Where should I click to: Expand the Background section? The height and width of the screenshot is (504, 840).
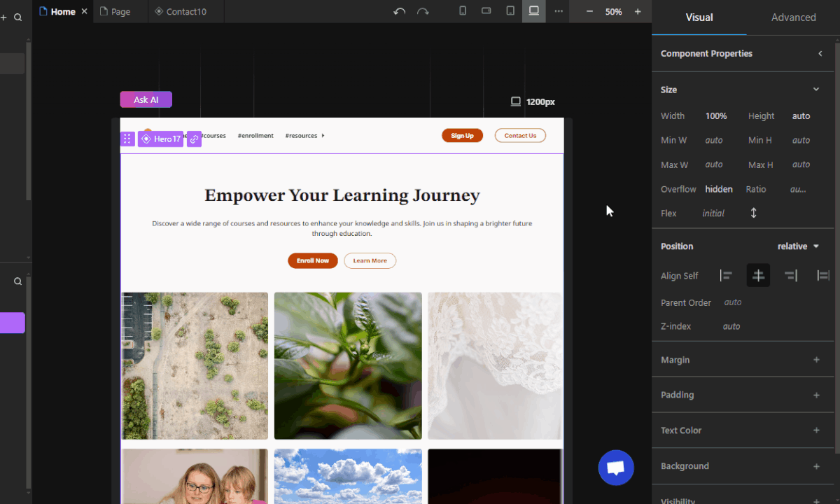click(816, 466)
